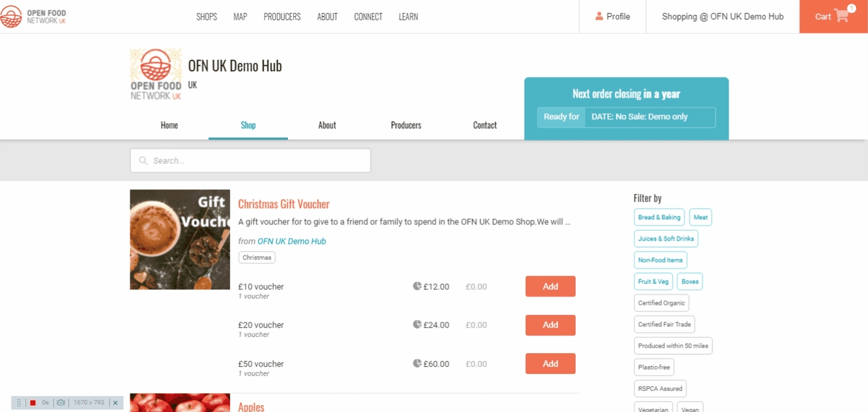The image size is (868, 412).
Task: Click the Christmas tag on the voucher
Action: coord(257,258)
